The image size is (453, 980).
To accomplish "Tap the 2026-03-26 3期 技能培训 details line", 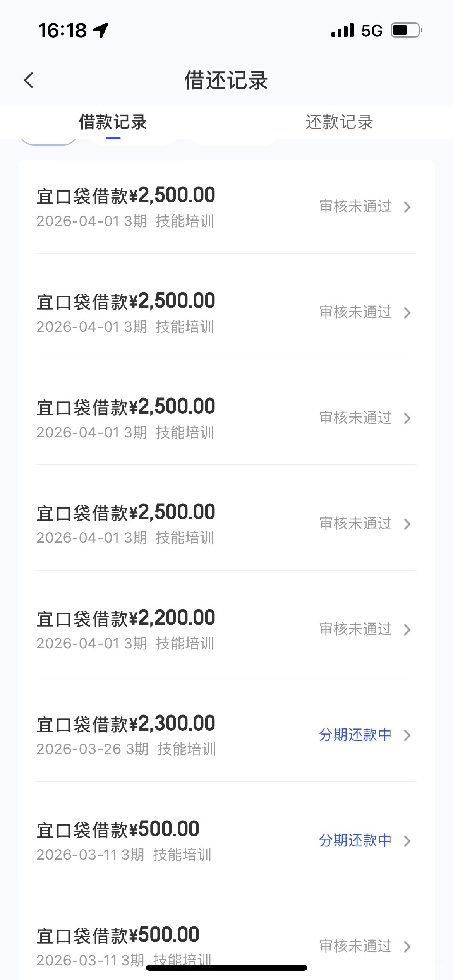I will coord(126,749).
